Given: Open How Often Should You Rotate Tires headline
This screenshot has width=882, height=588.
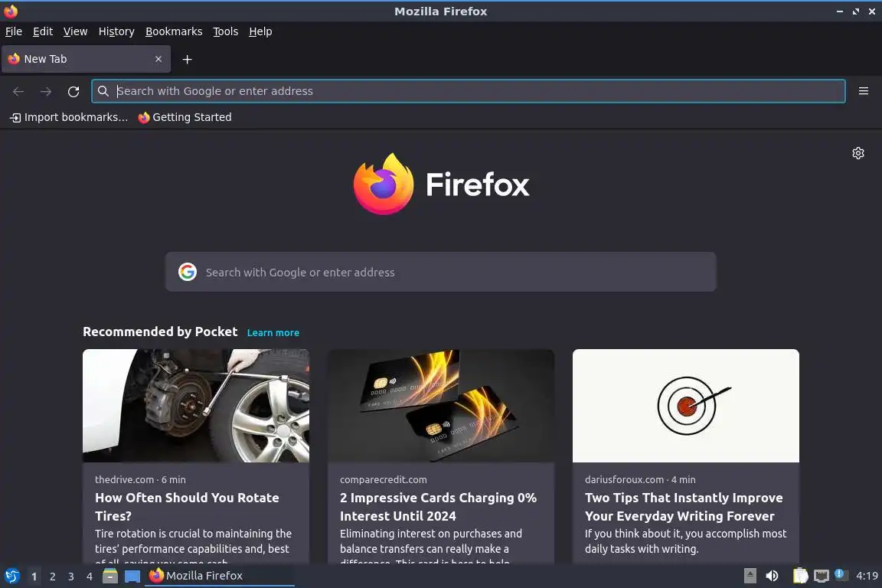Looking at the screenshot, I should [187, 506].
